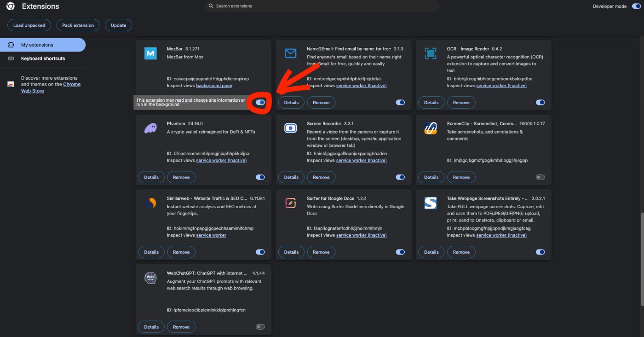Image resolution: width=644 pixels, height=337 pixels.
Task: Click the ScreenClip extension icon
Action: tap(431, 128)
